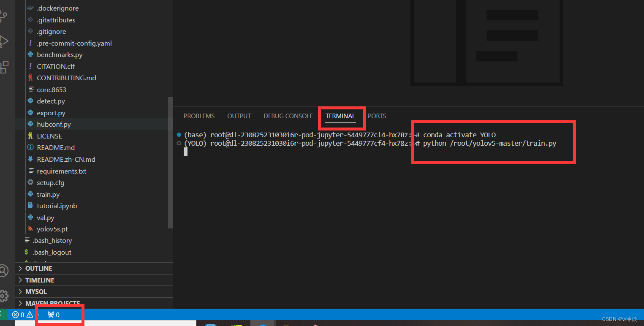Click the orange icon beside yolov5s.pt
644x326 pixels.
point(30,229)
